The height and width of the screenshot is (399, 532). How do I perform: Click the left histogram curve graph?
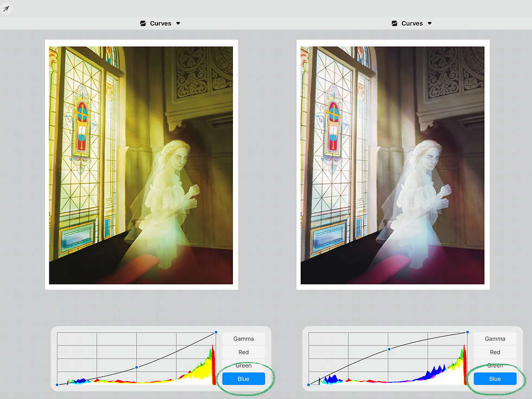[136, 359]
